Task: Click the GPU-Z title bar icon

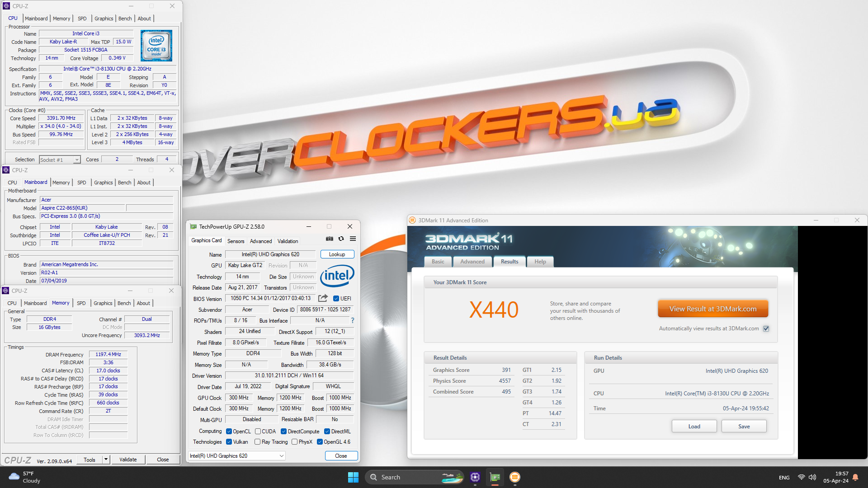Action: (193, 227)
